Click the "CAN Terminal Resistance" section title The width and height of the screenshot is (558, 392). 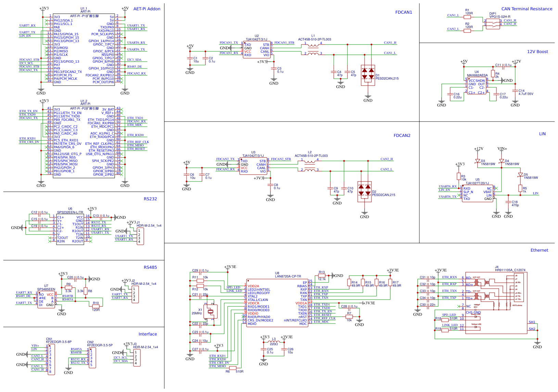pos(527,9)
